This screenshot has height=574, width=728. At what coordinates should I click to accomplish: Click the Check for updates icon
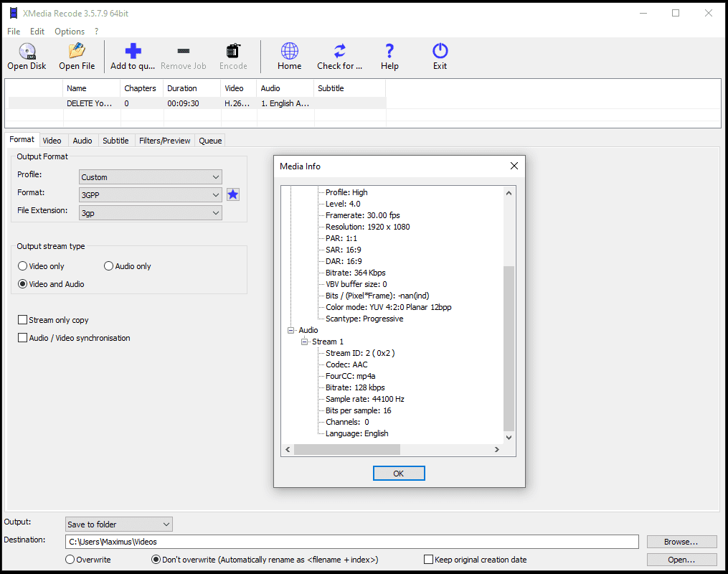pyautogui.click(x=340, y=52)
